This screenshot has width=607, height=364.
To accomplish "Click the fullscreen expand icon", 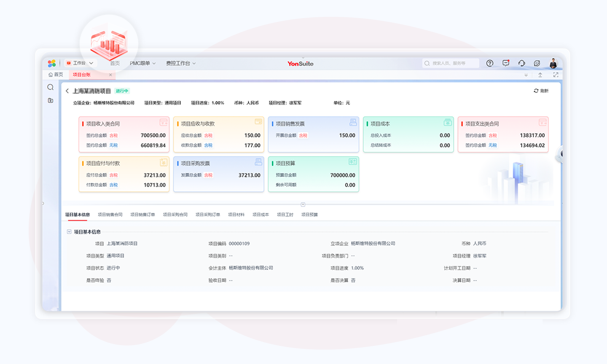I will coord(556,75).
